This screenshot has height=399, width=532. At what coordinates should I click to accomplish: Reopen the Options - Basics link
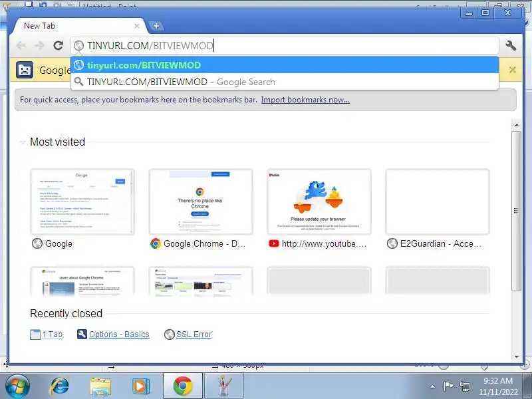pyautogui.click(x=119, y=334)
